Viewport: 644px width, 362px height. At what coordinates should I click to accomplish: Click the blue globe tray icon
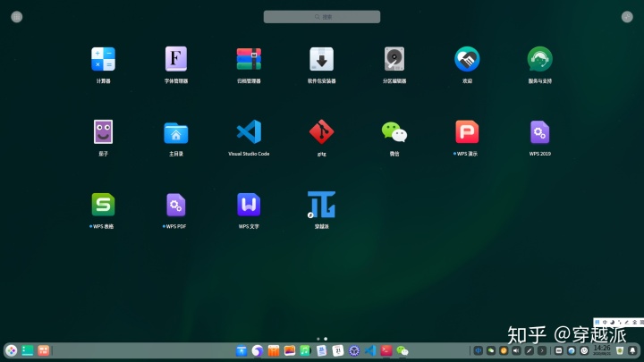pos(572,351)
